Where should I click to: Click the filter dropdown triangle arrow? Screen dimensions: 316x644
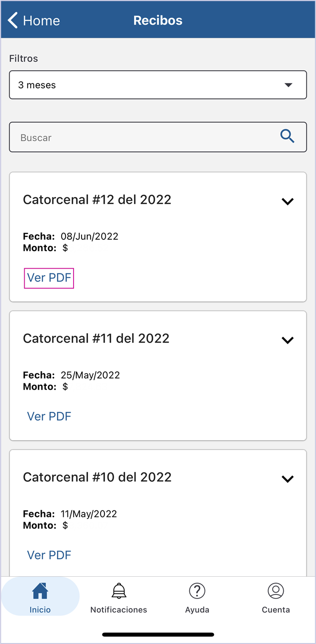(288, 85)
